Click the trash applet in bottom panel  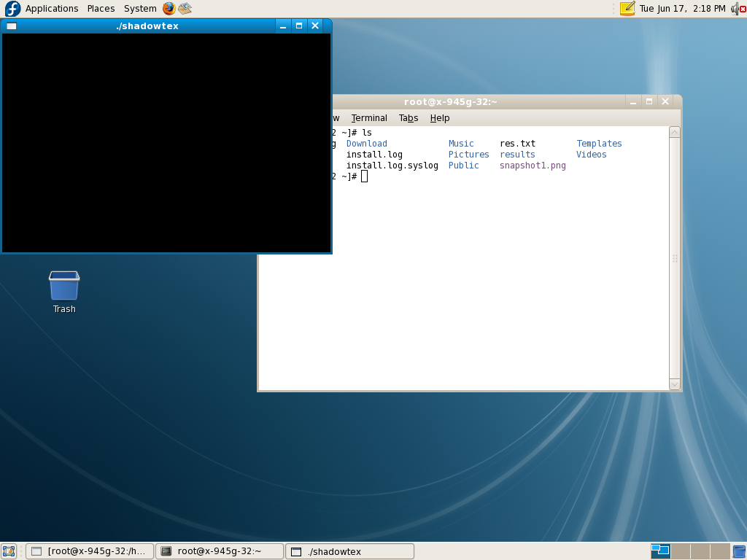[739, 551]
